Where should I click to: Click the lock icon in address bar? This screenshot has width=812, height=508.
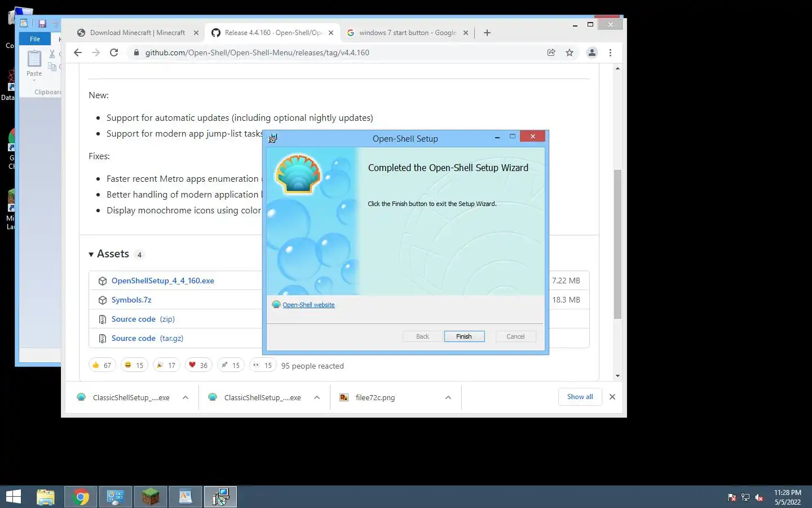tap(136, 52)
